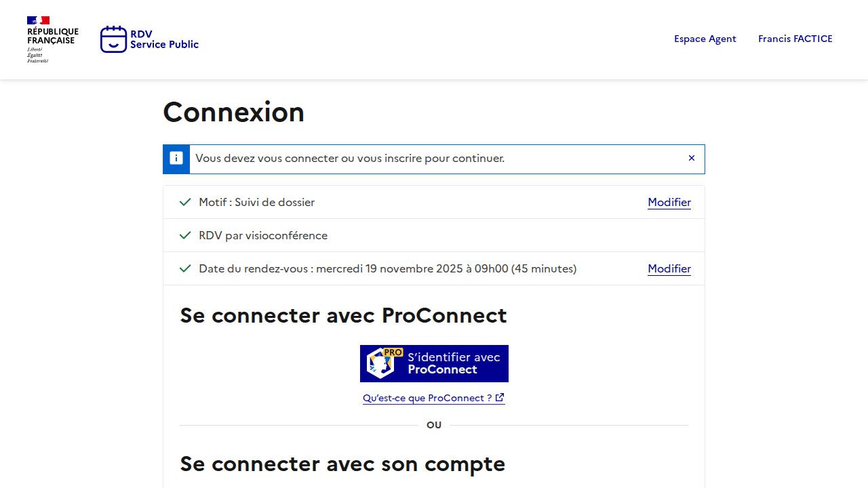Viewport: 868px width, 488px height.
Task: Click the OU separator label
Action: [x=434, y=425]
